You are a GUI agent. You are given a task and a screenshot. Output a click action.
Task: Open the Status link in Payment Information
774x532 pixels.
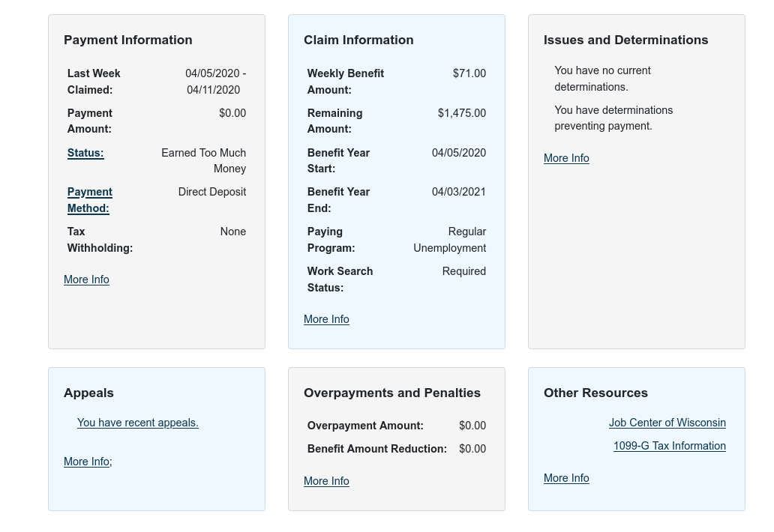[85, 153]
